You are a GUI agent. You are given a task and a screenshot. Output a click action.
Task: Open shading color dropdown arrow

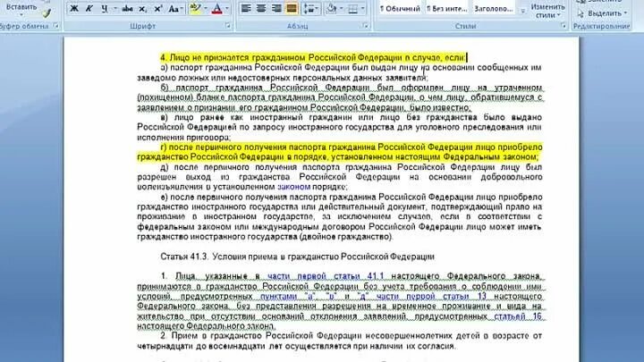point(342,8)
